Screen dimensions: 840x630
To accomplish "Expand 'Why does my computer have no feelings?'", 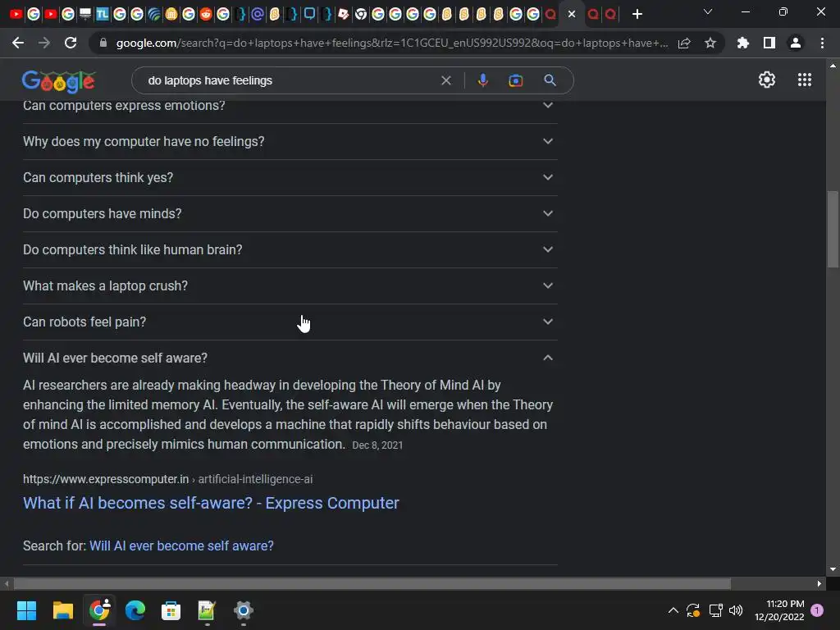I will click(x=290, y=141).
